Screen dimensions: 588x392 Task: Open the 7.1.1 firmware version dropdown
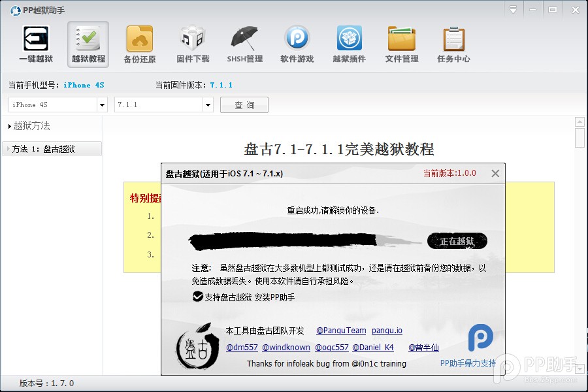163,105
